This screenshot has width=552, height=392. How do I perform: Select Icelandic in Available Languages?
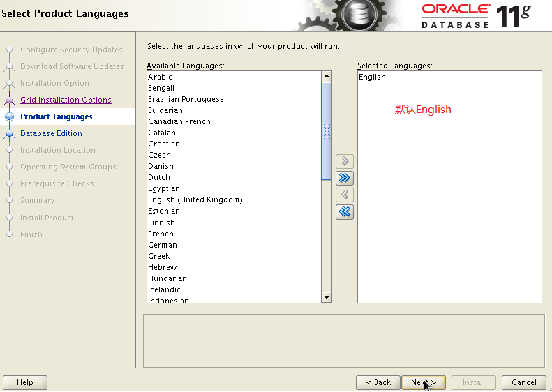tap(234, 289)
